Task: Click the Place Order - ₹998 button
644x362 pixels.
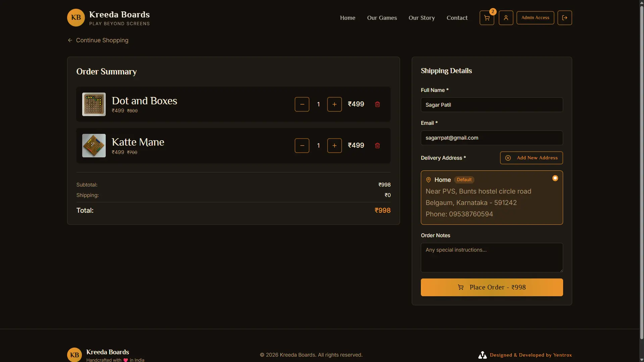Action: pos(491,287)
